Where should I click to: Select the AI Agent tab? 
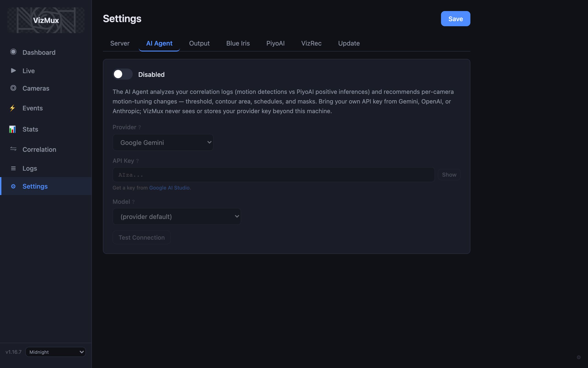tap(159, 43)
